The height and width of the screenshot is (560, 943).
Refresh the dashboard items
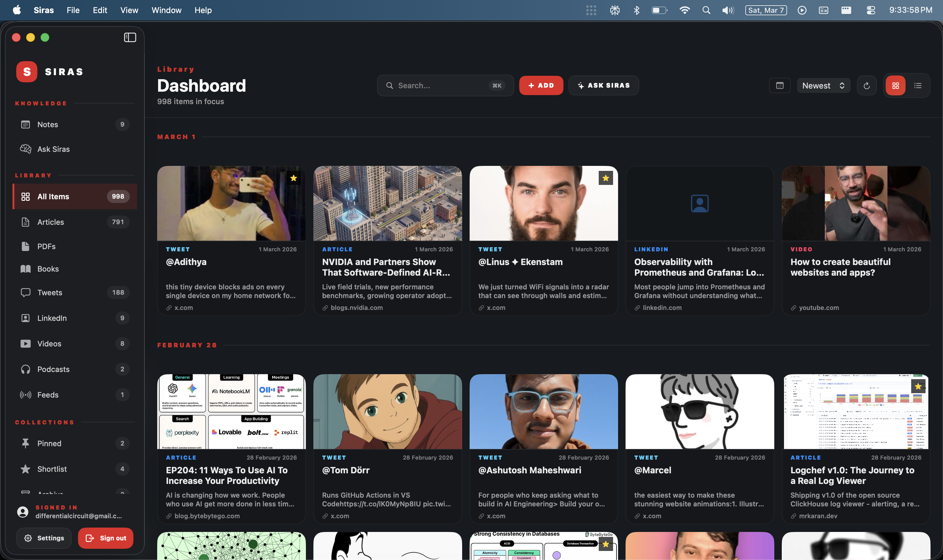[x=867, y=85]
